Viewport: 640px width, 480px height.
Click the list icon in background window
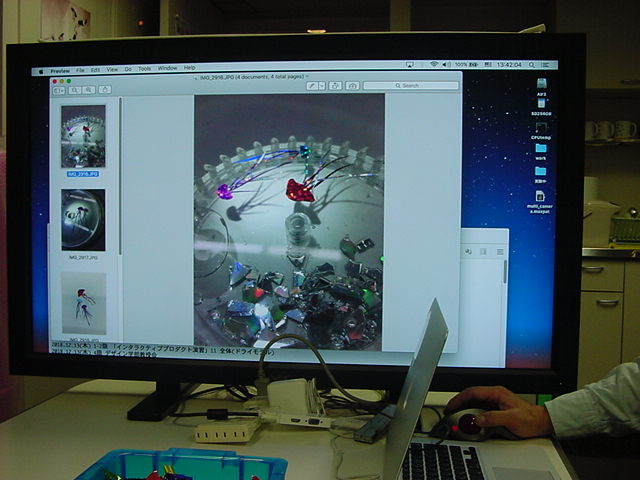pyautogui.click(x=500, y=252)
